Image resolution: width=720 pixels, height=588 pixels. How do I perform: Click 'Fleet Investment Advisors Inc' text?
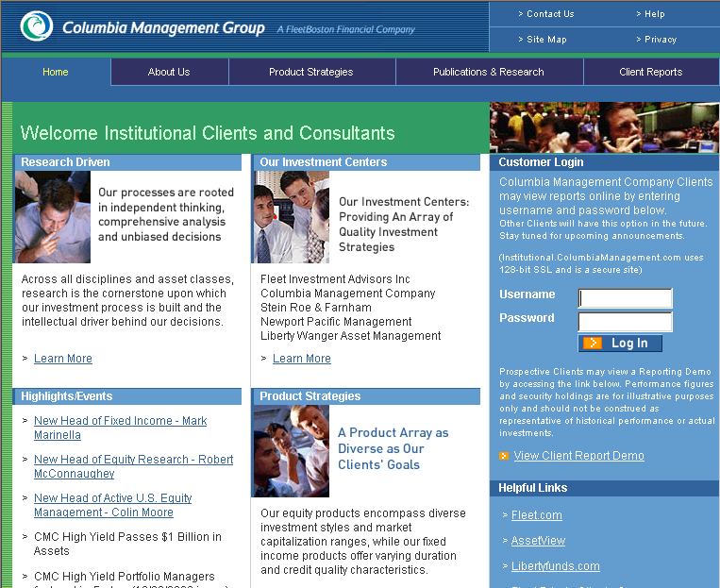pos(335,279)
